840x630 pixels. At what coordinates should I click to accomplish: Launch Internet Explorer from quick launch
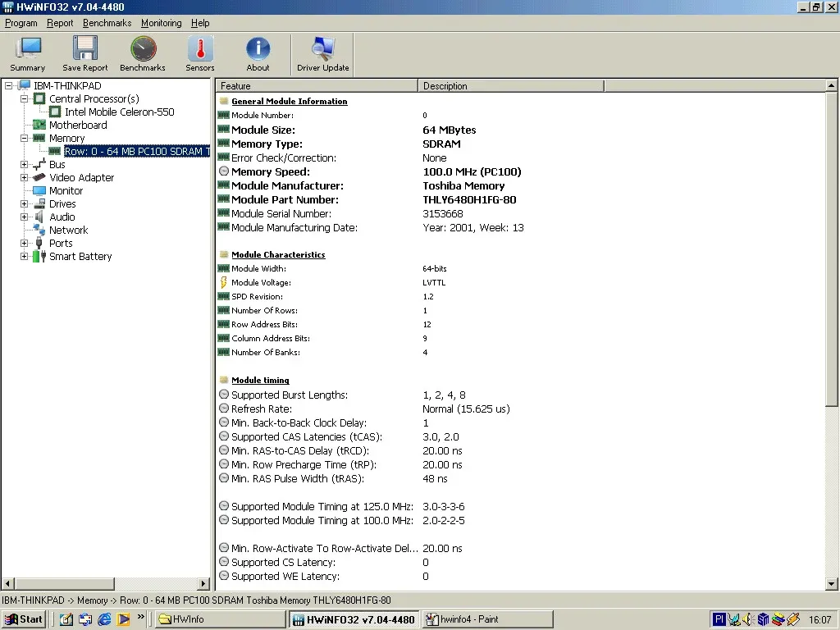104,619
